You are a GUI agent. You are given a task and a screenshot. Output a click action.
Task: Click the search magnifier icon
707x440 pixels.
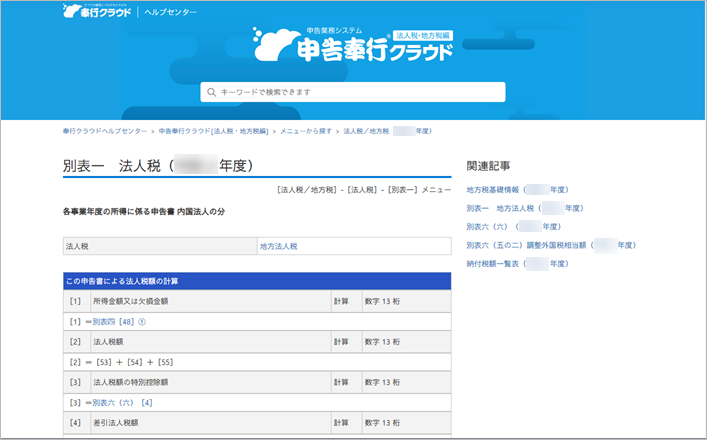(x=211, y=92)
